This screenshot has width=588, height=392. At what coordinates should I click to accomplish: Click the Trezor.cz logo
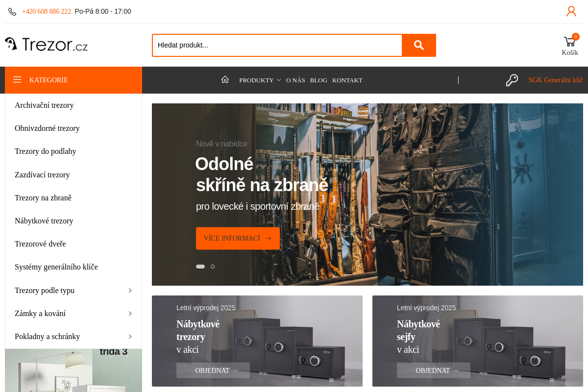[47, 45]
